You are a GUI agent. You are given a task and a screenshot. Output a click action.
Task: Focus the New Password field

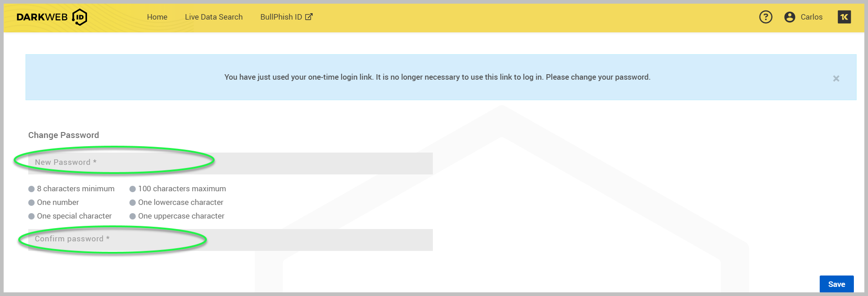(x=230, y=163)
